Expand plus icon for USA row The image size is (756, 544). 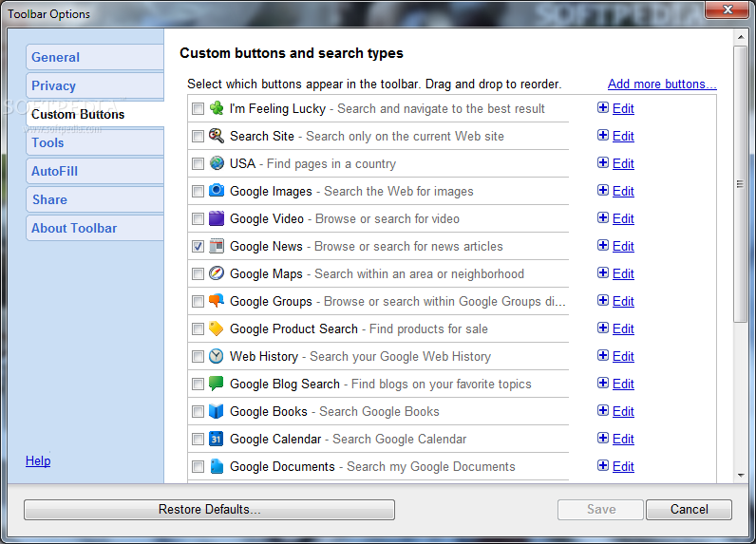pyautogui.click(x=603, y=162)
